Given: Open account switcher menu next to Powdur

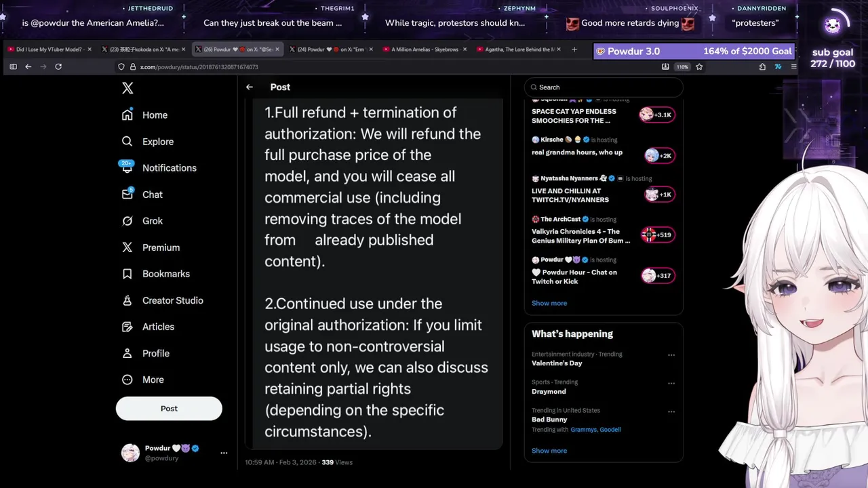Looking at the screenshot, I should [224, 453].
